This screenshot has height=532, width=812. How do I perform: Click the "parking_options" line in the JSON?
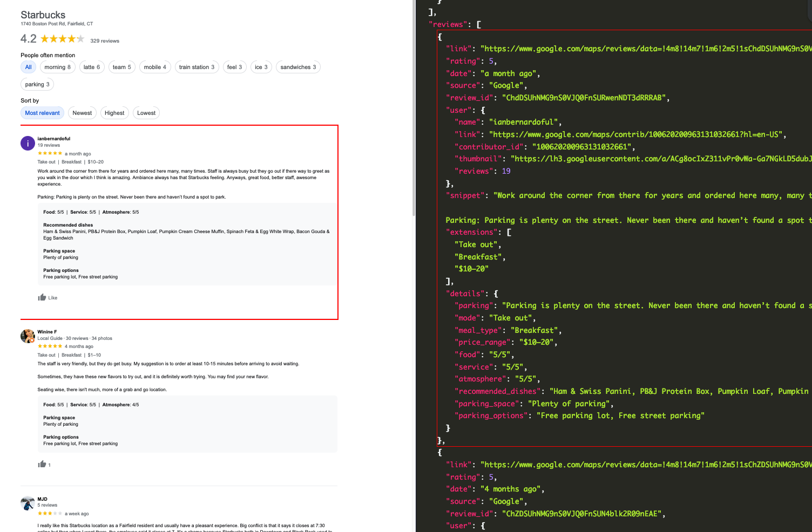coord(579,415)
